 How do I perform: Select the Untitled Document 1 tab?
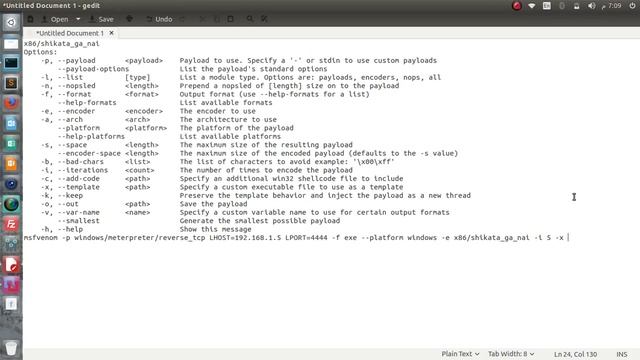pyautogui.click(x=70, y=33)
